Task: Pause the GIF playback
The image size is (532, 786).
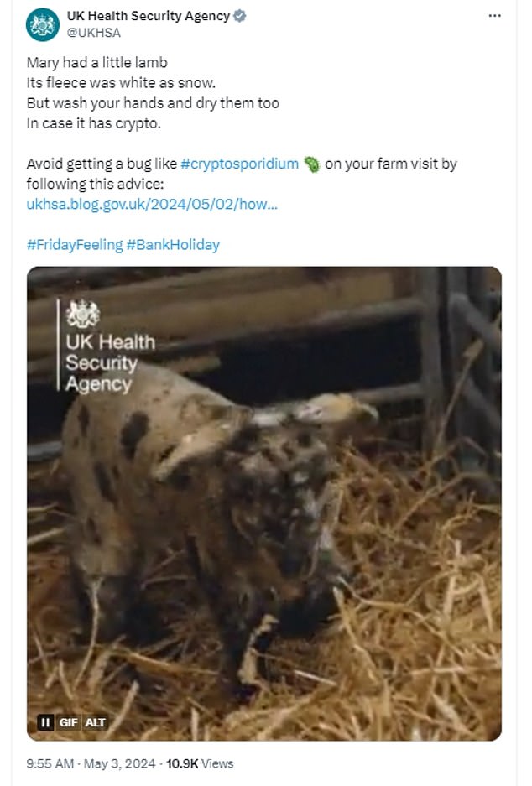Action: click(x=45, y=722)
